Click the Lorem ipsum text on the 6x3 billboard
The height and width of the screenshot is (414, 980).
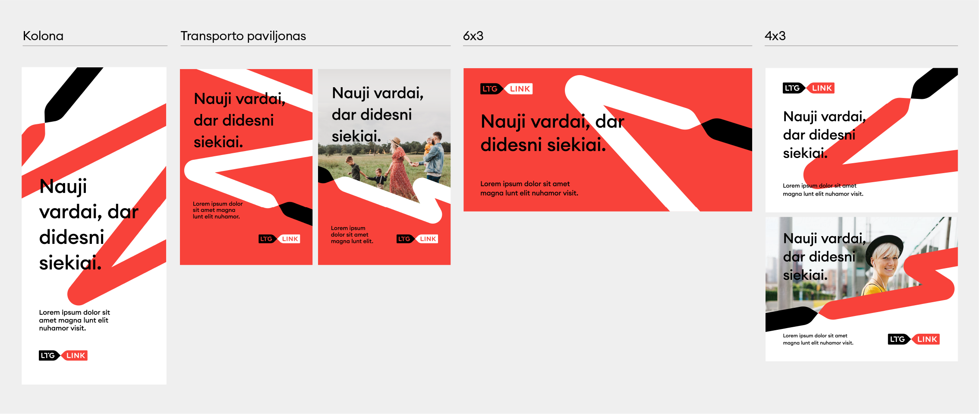[529, 188]
